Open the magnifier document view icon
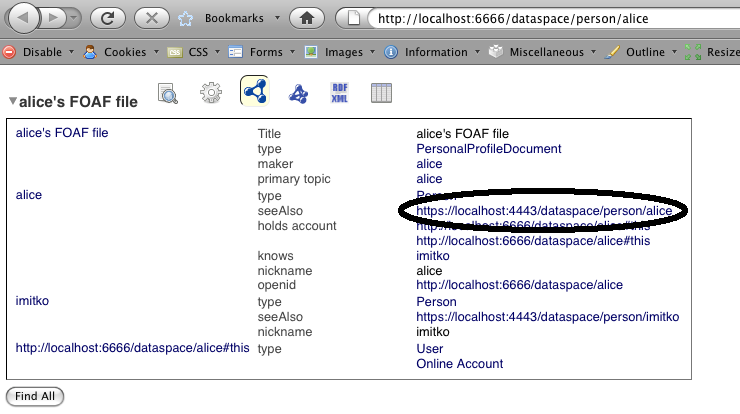Image resolution: width=740 pixels, height=414 pixels. pos(169,94)
